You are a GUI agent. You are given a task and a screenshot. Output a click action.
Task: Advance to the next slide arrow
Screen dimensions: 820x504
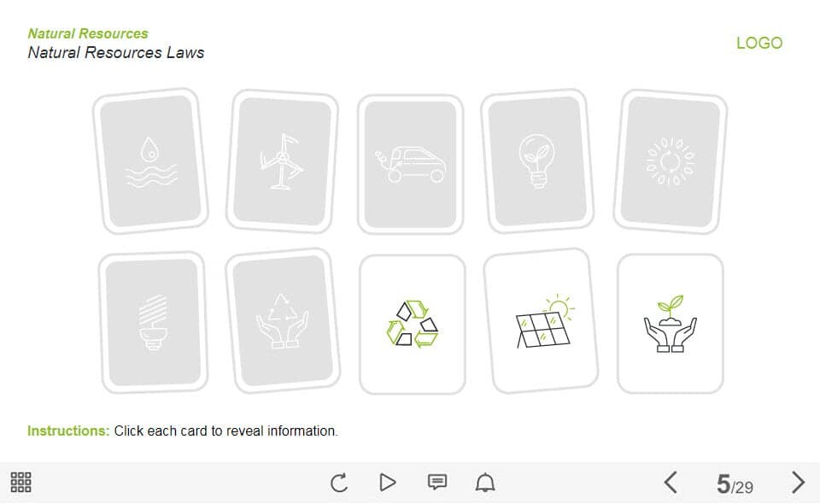pos(798,482)
